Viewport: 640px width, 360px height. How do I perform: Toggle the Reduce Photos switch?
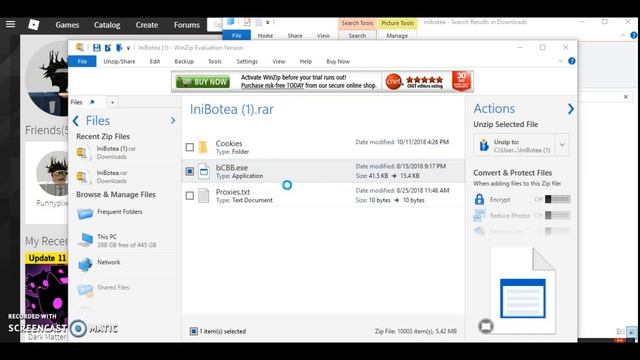tap(557, 215)
